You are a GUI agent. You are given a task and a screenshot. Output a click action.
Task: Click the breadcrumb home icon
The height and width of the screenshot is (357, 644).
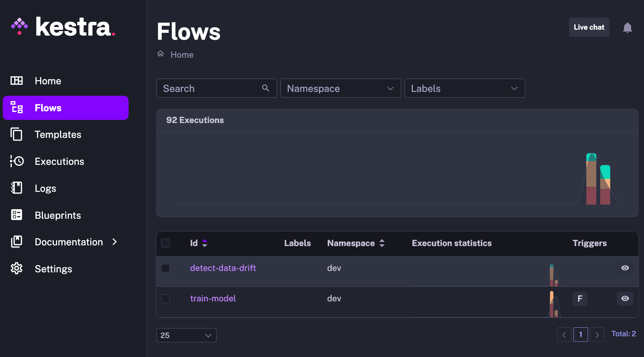tap(161, 54)
